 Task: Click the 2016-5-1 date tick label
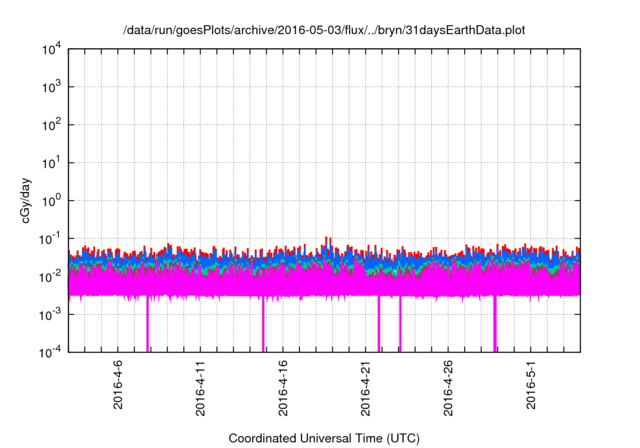pyautogui.click(x=531, y=384)
